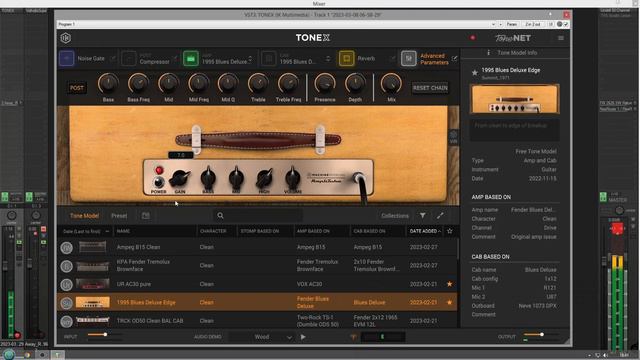
Task: Open the tuner icon in bottom bar
Action: point(353,337)
